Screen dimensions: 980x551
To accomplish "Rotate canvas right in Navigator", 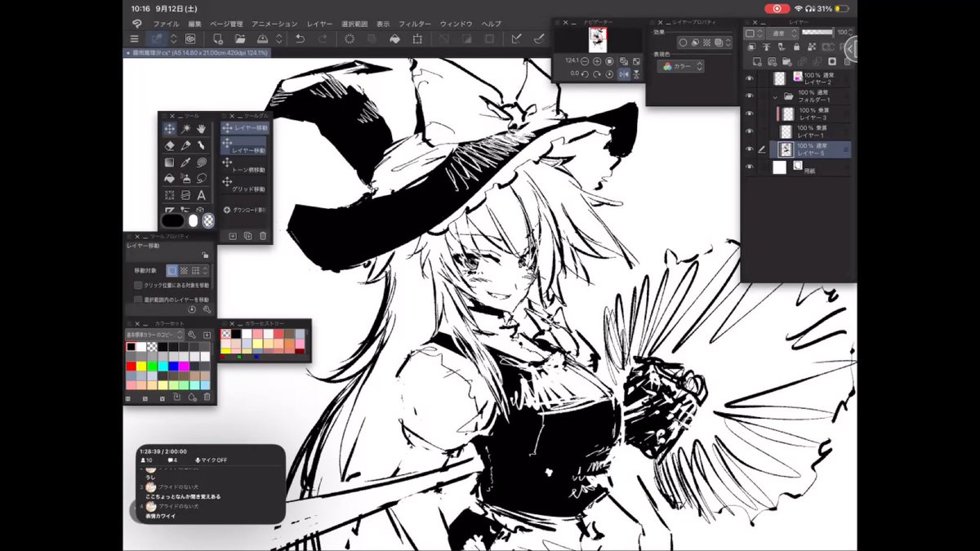I will point(597,73).
